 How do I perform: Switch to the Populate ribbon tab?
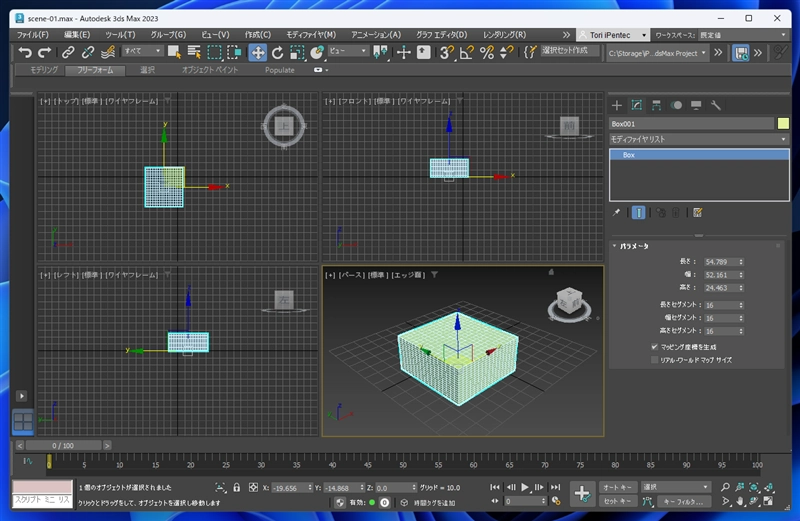pos(280,70)
